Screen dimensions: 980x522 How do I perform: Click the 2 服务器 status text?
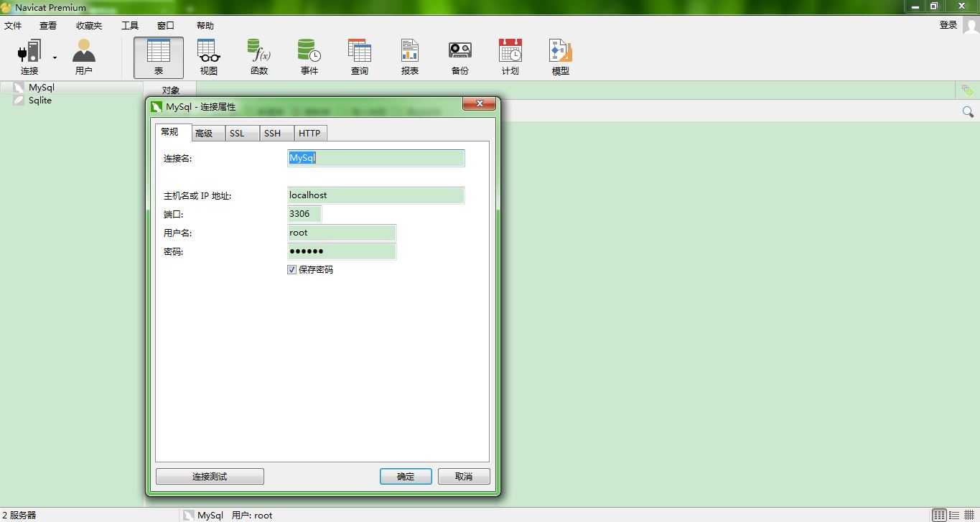click(19, 516)
